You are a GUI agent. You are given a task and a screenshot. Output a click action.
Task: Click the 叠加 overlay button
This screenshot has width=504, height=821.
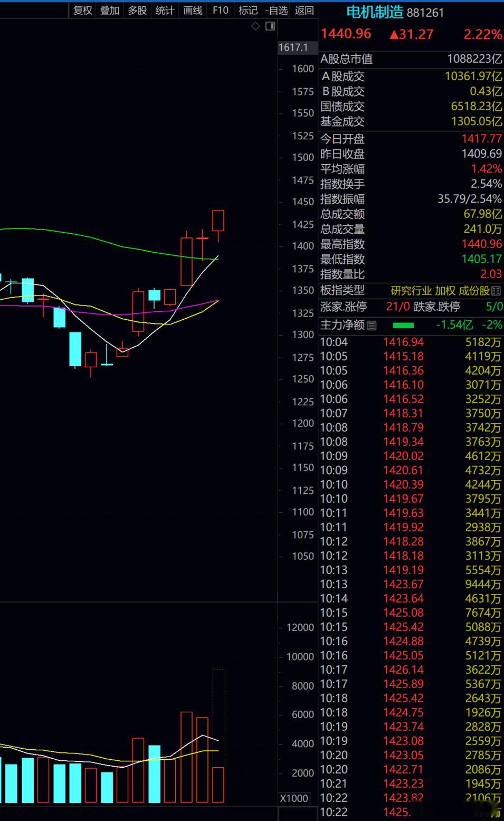[x=110, y=10]
